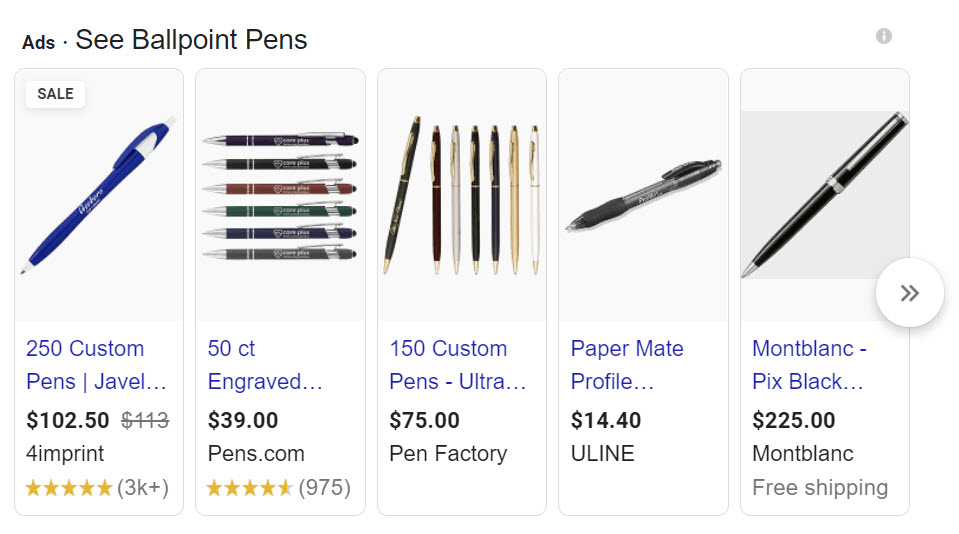Screen dimensions: 959x534
Task: View the Montblanc black pen image
Action: (824, 195)
